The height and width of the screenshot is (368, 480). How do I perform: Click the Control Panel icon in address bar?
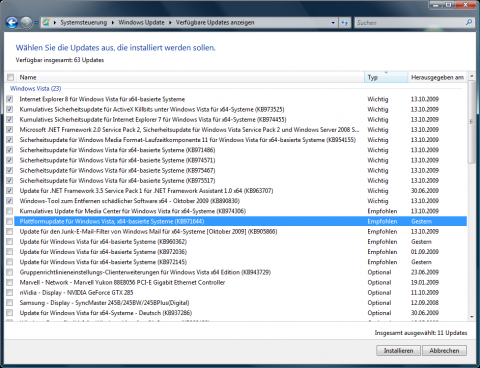pyautogui.click(x=46, y=22)
